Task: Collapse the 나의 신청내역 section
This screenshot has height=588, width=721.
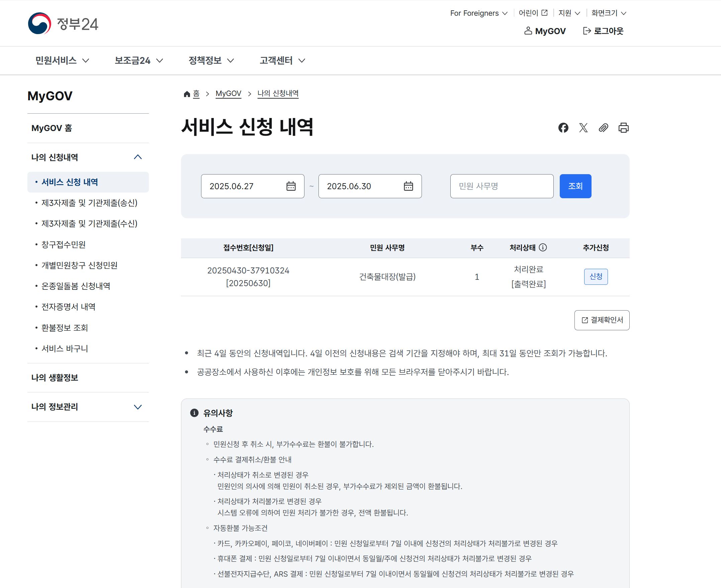Action: (138, 157)
